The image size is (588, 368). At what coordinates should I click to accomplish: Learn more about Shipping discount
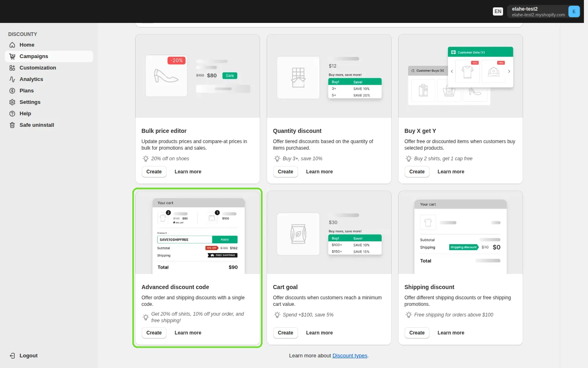(451, 333)
